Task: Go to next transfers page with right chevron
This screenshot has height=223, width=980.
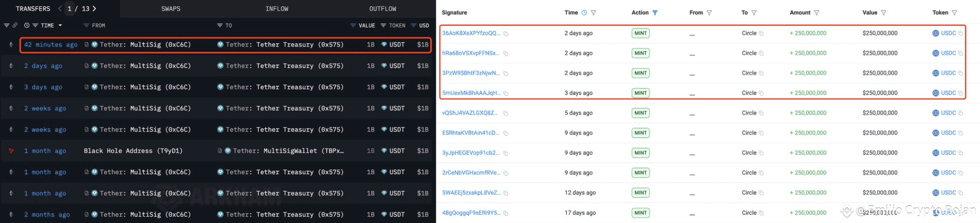Action: (x=94, y=9)
